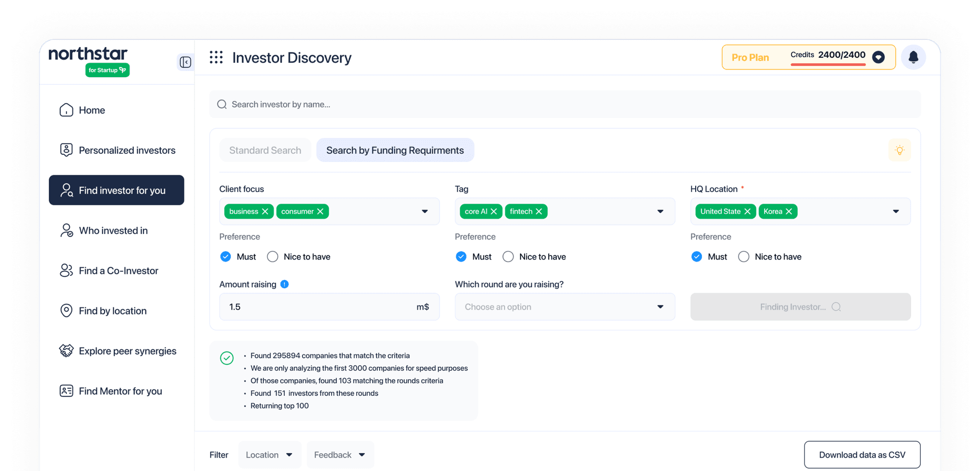Select 'Nice to have' for Client focus
This screenshot has height=471, width=980.
tap(273, 257)
